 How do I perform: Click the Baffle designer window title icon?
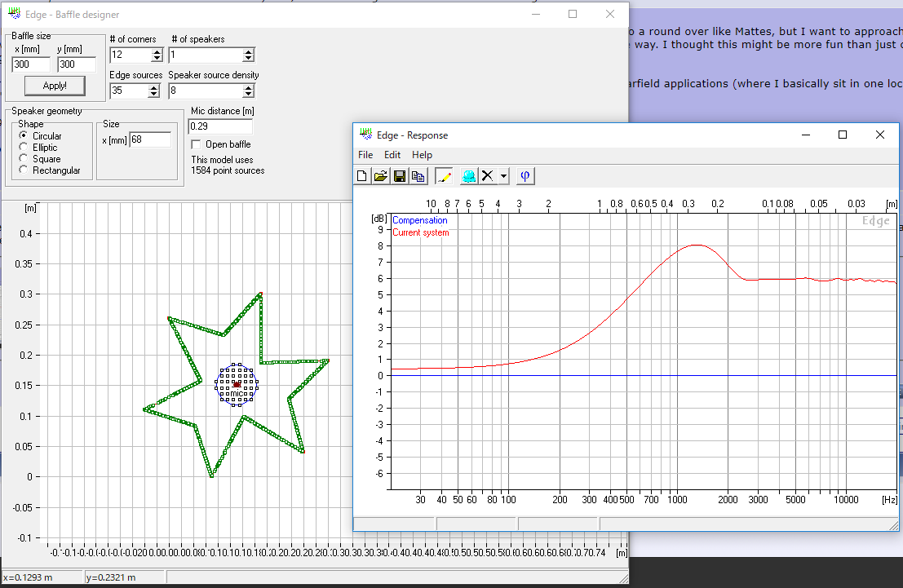coord(15,14)
